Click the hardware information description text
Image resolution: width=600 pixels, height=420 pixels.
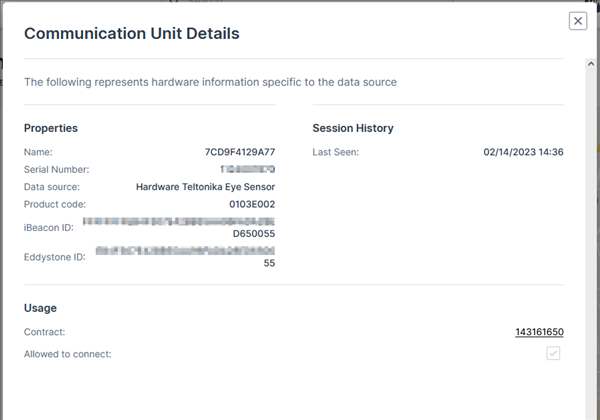[x=210, y=82]
